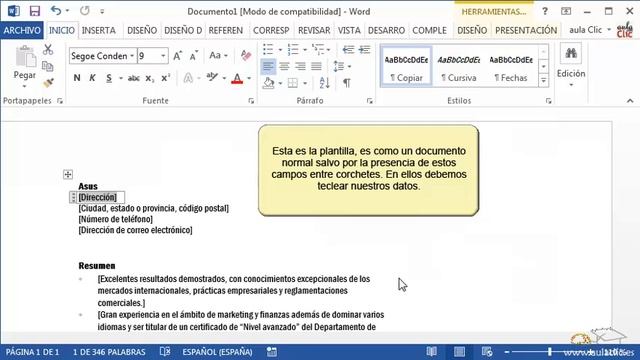Center the text
The image size is (640, 360).
point(284,66)
